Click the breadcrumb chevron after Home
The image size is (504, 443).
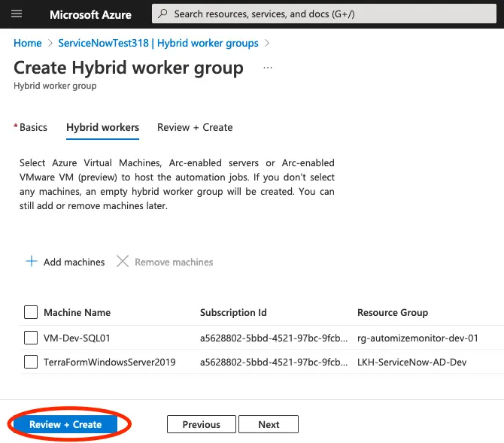(x=50, y=43)
